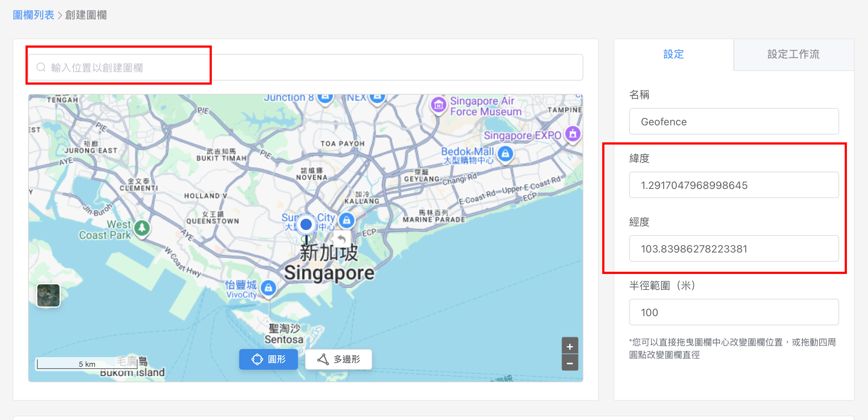Click the VivoCity shopping pin icon

pyautogui.click(x=268, y=288)
